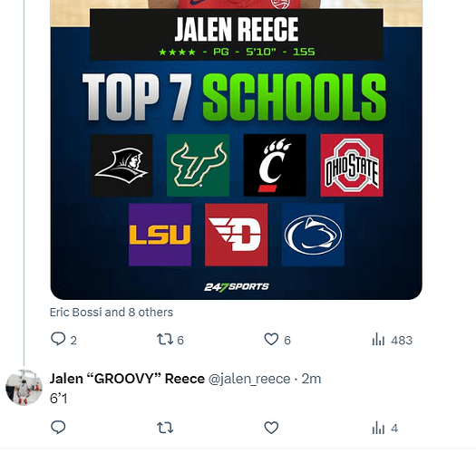Screen dimensions: 476x453
Task: Click the LSU logo tile
Action: 160,235
